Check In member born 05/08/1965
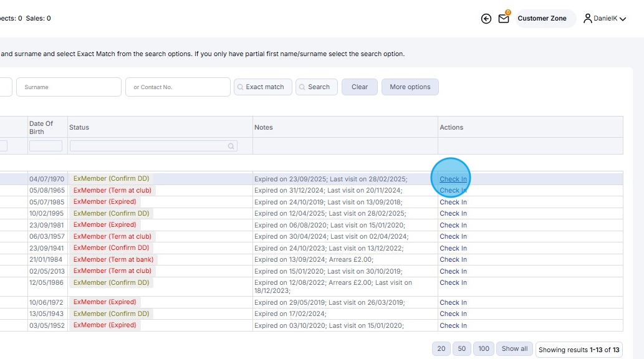 tap(453, 190)
